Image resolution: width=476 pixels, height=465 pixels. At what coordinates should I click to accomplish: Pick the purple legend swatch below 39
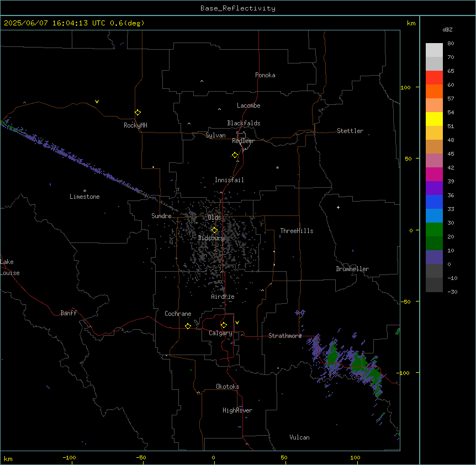(x=434, y=188)
